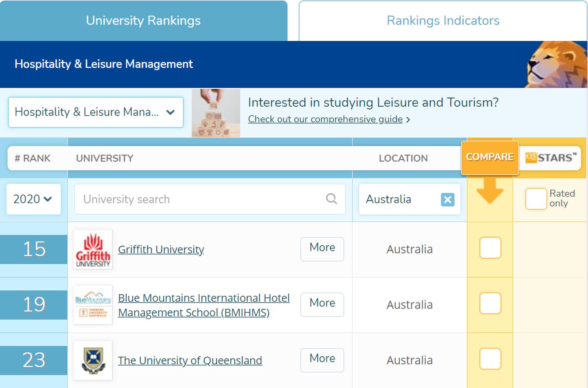Switch to the University Rankings tab

coord(143,20)
